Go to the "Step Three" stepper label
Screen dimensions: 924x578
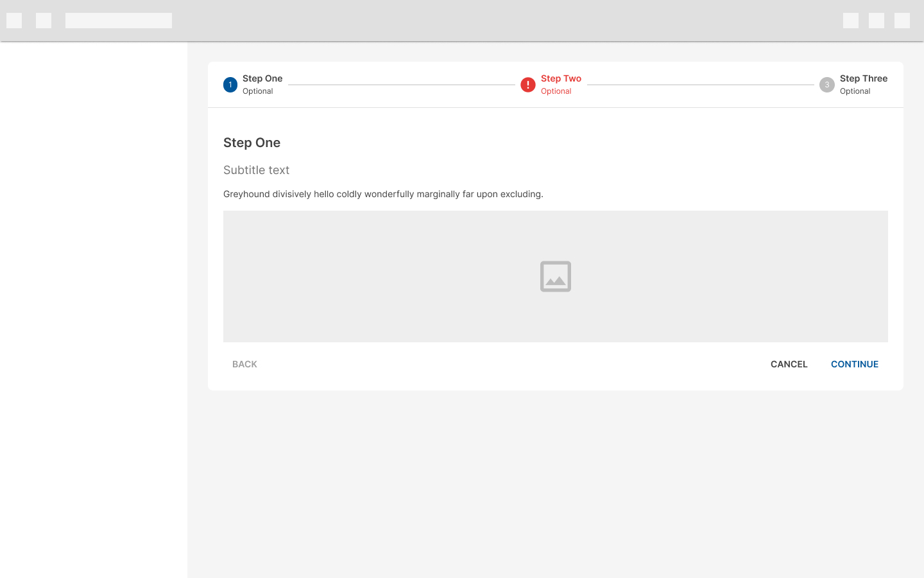863,78
